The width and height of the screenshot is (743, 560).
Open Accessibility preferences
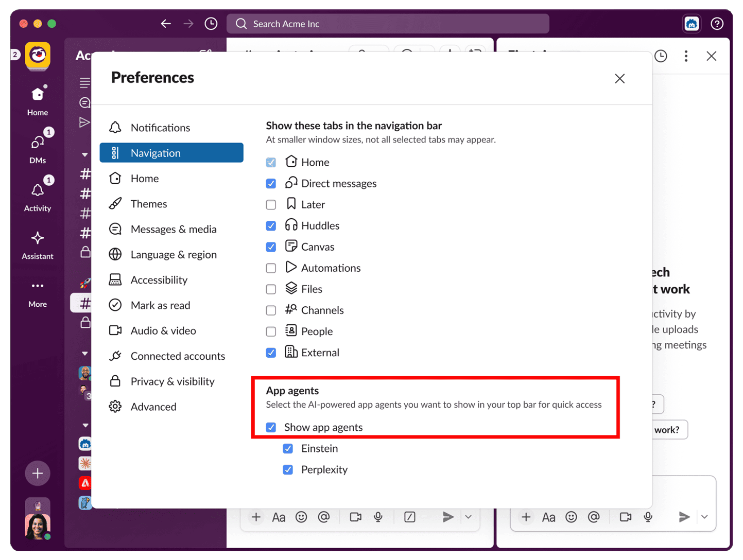(171, 280)
